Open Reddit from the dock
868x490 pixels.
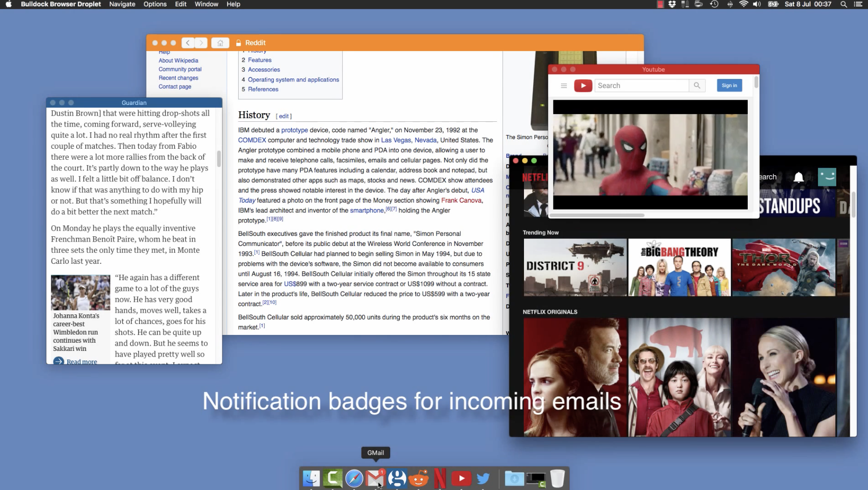click(419, 478)
